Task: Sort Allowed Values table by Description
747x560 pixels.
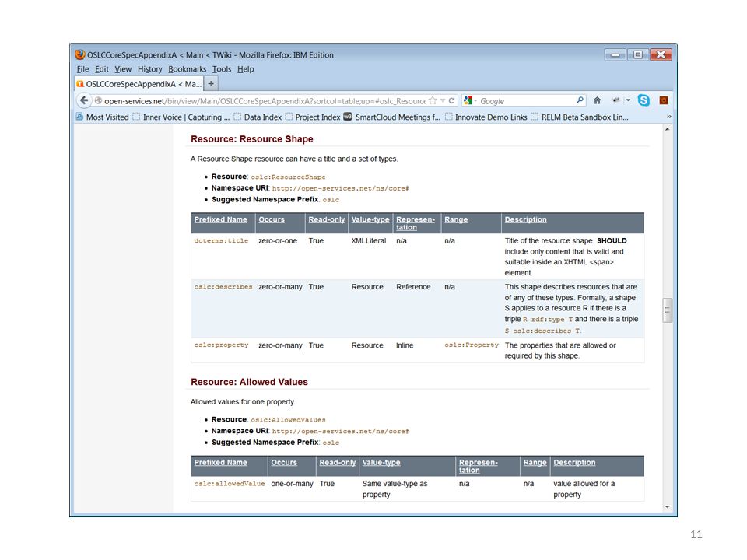Action: click(574, 462)
